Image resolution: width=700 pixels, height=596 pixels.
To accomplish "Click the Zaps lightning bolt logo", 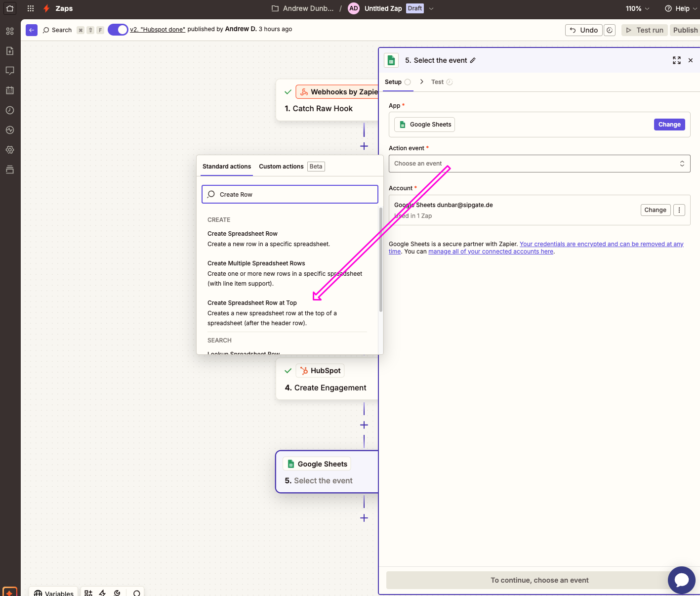I will pos(46,8).
